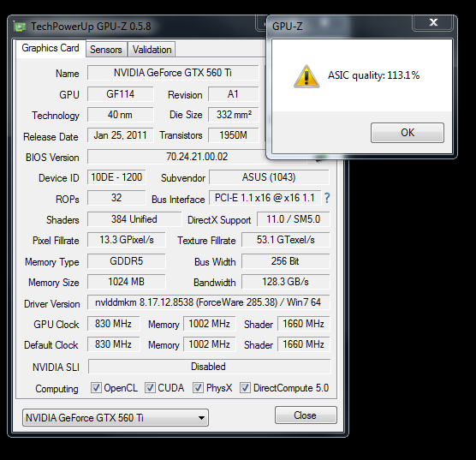Viewport: 476px width, 460px height.
Task: Click the Revision field showing A1
Action: [x=233, y=94]
